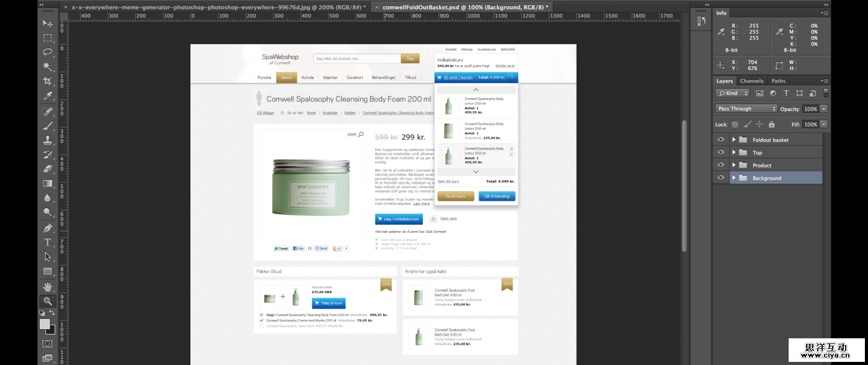Select the Horizontal Type tool
This screenshot has height=365, width=868.
(48, 242)
